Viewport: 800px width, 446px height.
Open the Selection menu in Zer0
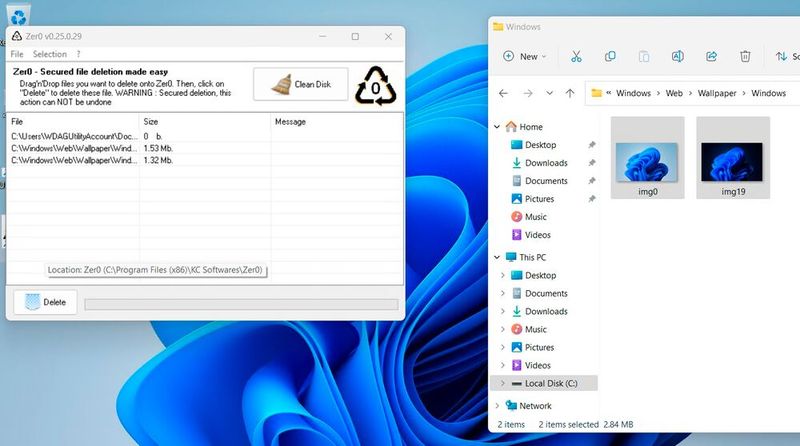[x=49, y=54]
